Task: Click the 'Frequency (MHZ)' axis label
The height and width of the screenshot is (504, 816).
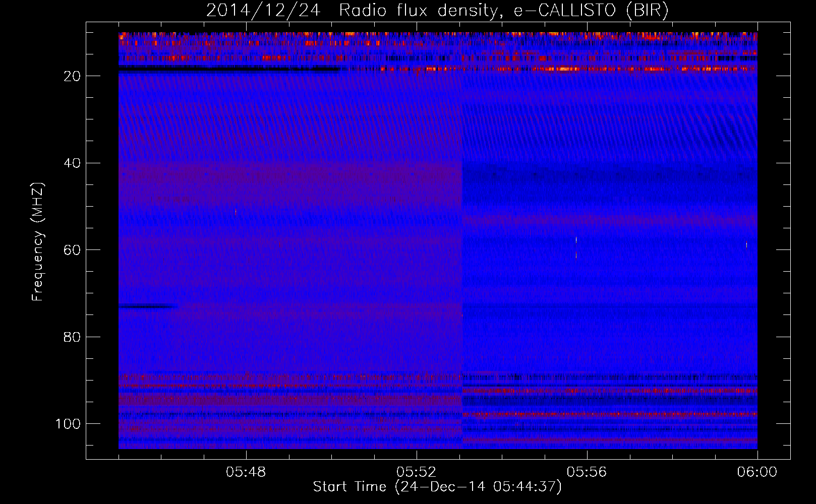Action: (38, 241)
